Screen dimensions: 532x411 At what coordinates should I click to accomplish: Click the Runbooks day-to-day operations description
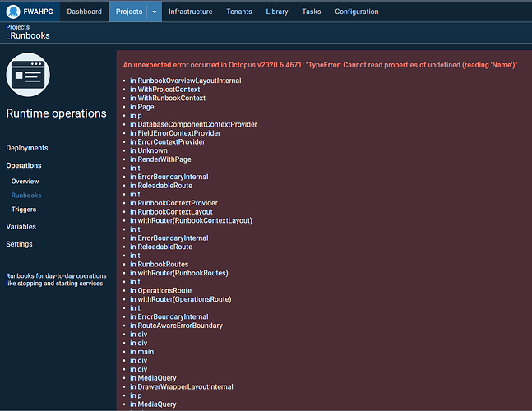[x=56, y=279]
